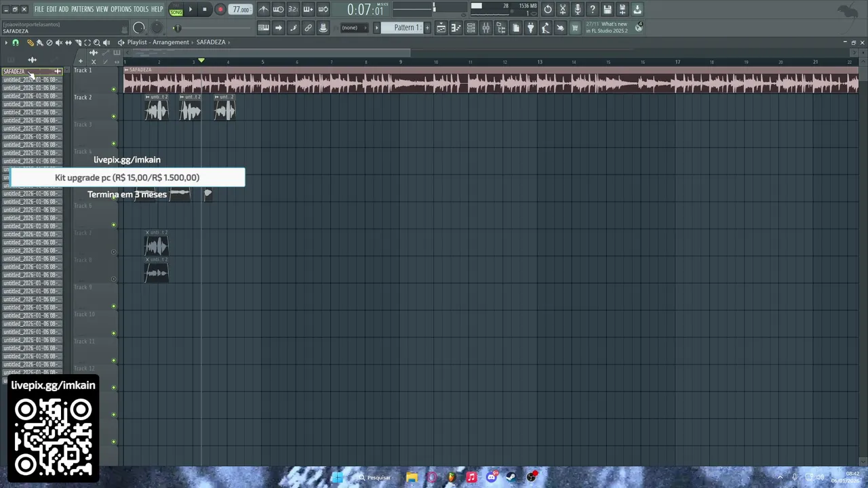The image size is (868, 488).
Task: Toggle typing keyboard to piano icon
Action: pos(263,28)
